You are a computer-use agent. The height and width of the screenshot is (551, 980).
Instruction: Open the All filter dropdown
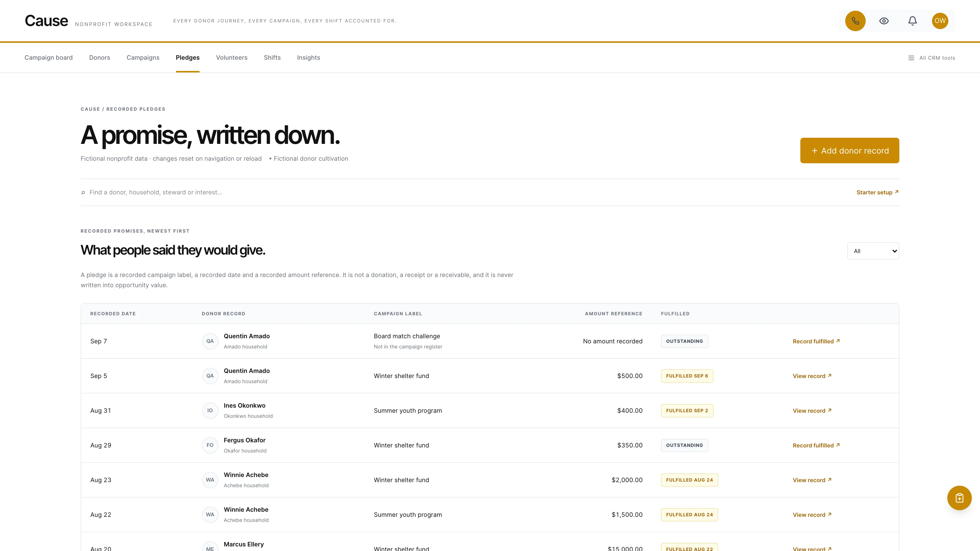[x=873, y=251]
